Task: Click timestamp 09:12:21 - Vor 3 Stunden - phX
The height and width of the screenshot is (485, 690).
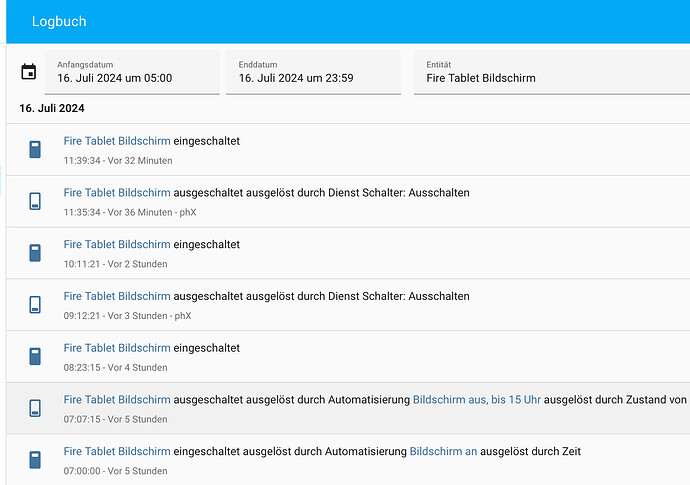Action: 127,316
